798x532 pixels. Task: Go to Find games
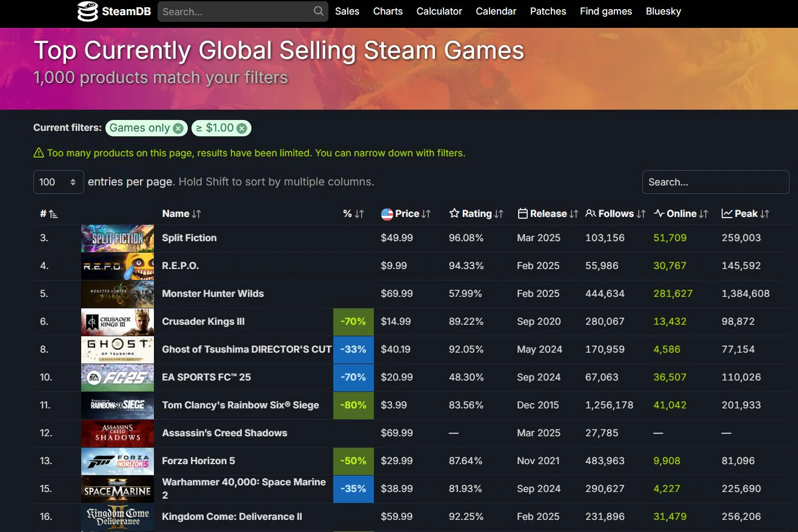(606, 11)
